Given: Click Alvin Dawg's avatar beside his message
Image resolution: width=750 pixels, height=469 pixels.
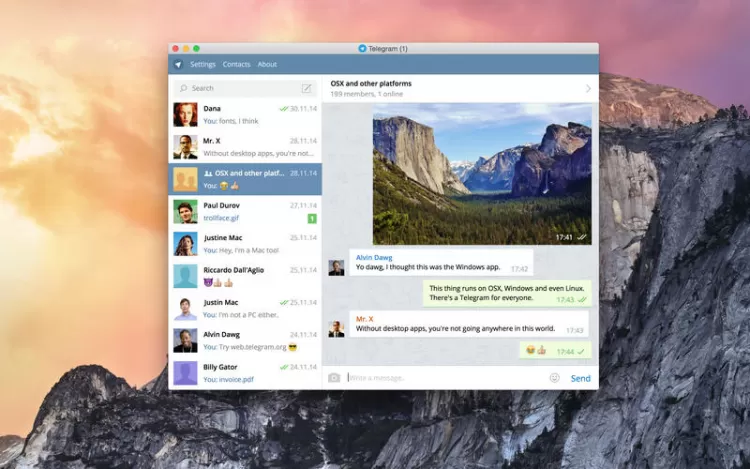Looking at the screenshot, I should [x=337, y=267].
